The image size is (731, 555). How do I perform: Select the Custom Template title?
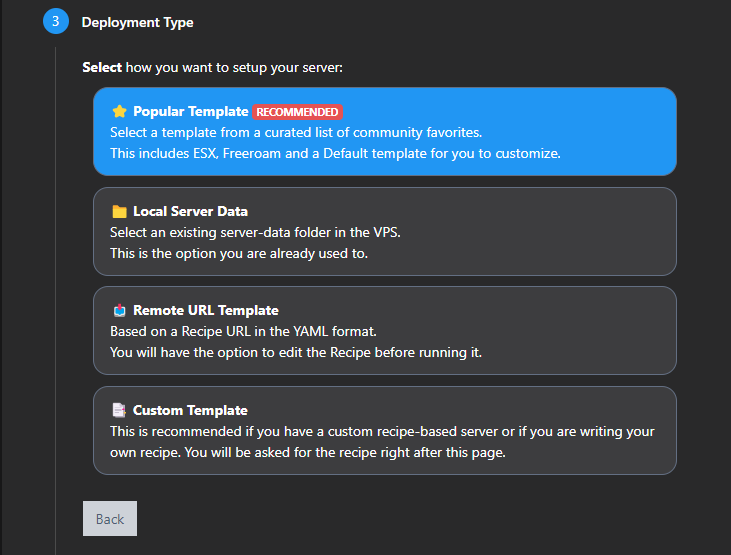(x=190, y=410)
